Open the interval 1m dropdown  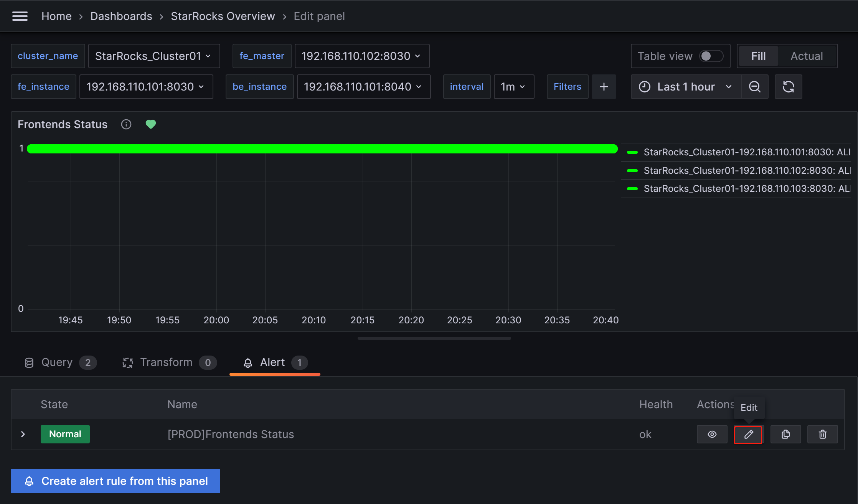tap(513, 87)
